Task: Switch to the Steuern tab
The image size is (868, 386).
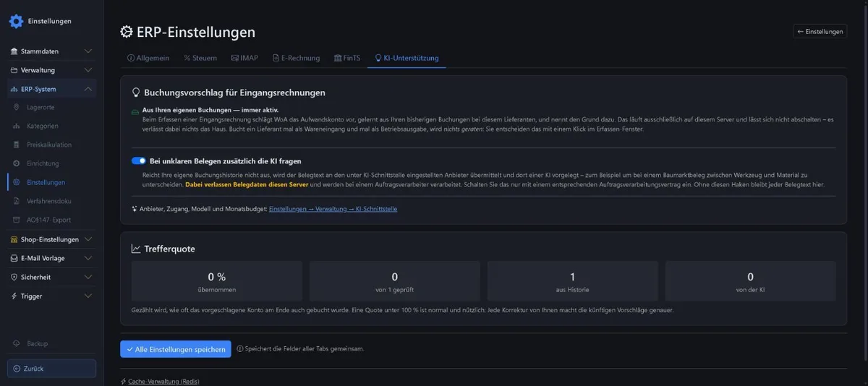Action: click(200, 58)
